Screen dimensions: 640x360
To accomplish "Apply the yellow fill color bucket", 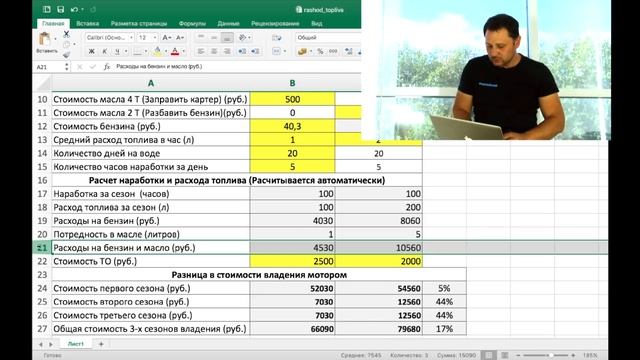I will coord(158,51).
